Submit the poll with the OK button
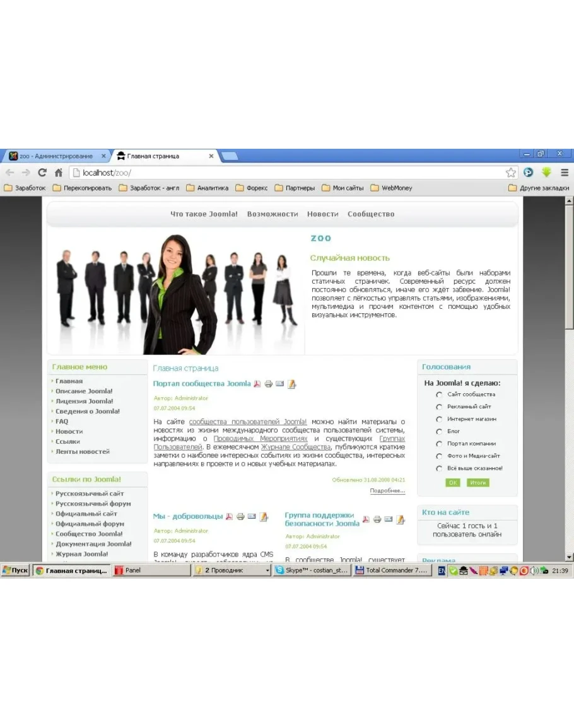 pos(452,483)
